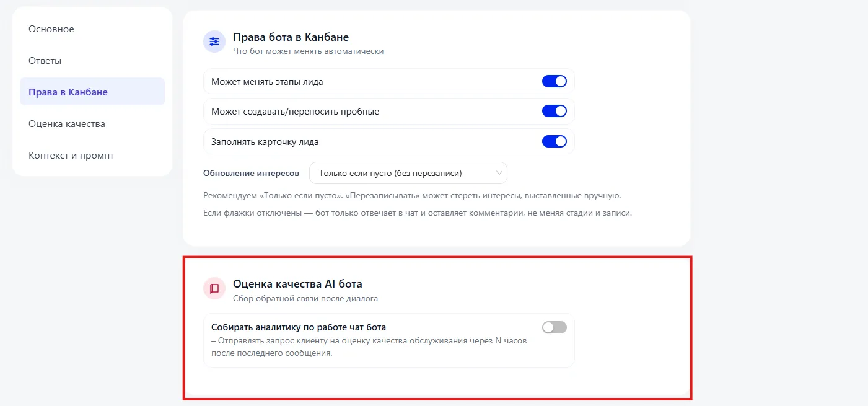This screenshot has width=868, height=406.
Task: Turn off Может создавать/переносить пробные switch
Action: (x=555, y=111)
